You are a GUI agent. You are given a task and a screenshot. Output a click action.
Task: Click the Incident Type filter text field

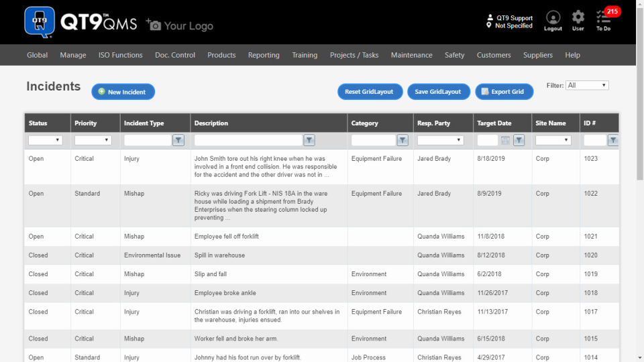pos(148,140)
